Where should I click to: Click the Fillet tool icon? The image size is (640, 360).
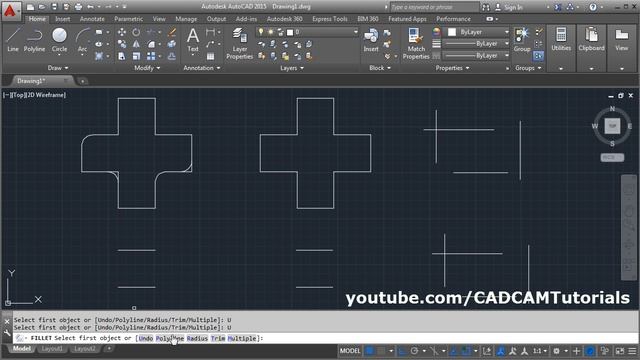[151, 44]
